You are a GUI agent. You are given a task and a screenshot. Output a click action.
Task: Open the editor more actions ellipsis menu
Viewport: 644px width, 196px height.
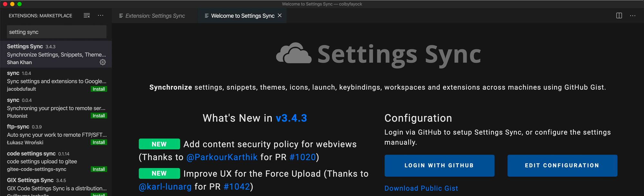(x=633, y=15)
